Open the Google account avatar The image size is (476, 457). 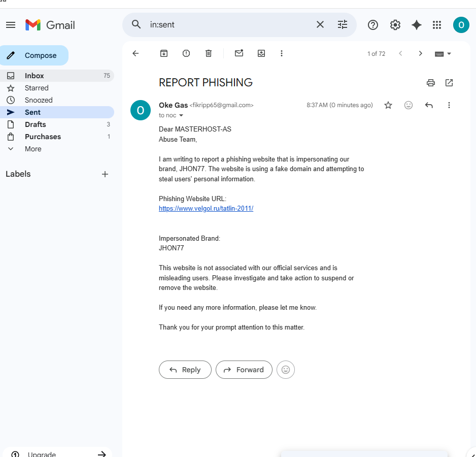(x=461, y=25)
